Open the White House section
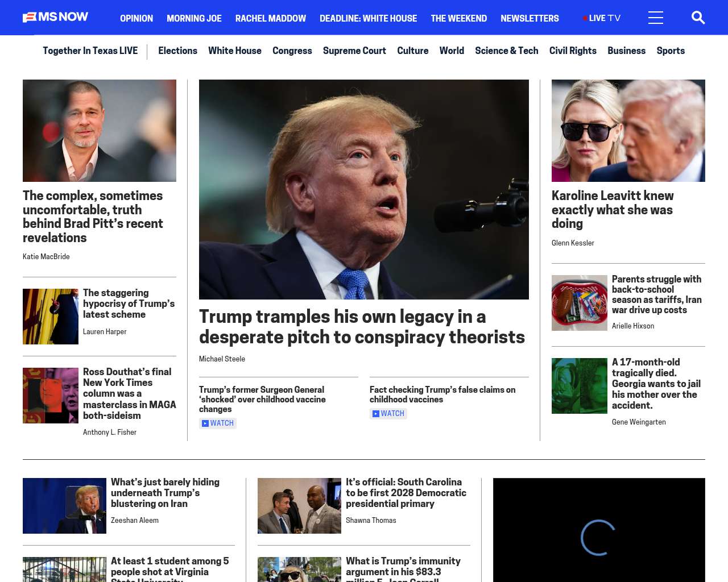The height and width of the screenshot is (582, 728). 235,51
